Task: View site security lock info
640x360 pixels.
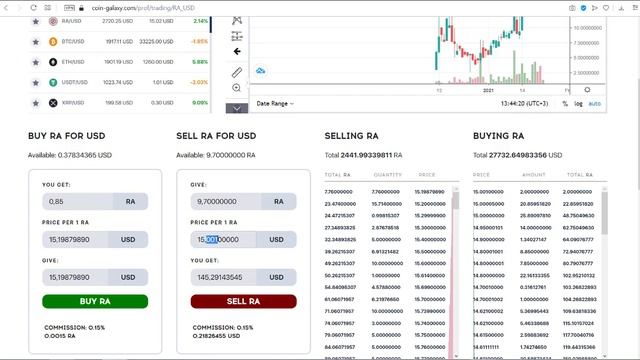Action: [x=81, y=8]
